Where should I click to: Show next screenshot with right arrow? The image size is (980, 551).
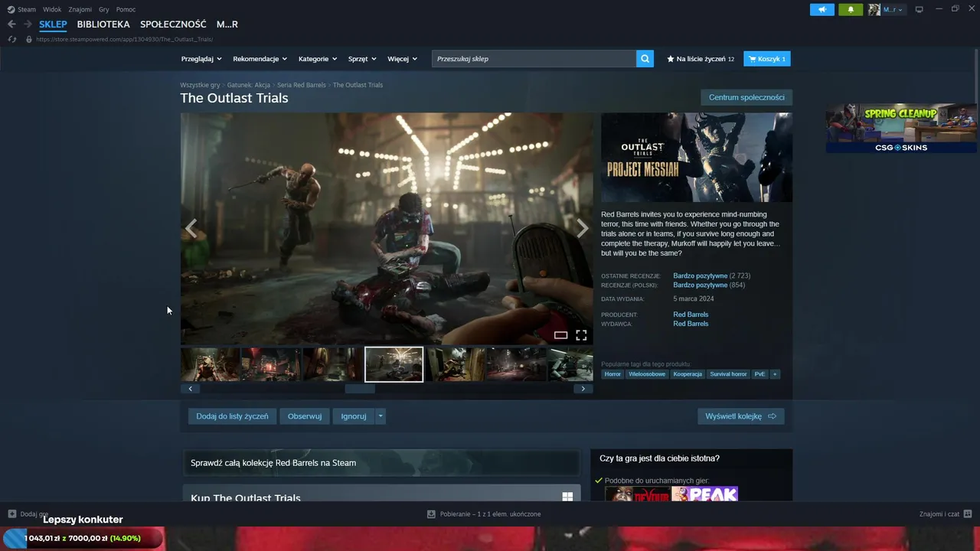click(583, 228)
